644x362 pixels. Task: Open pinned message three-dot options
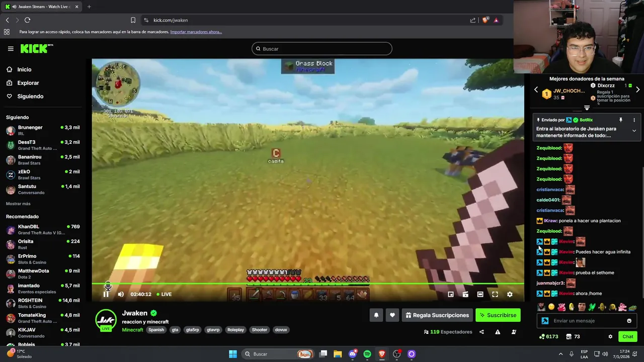click(634, 120)
